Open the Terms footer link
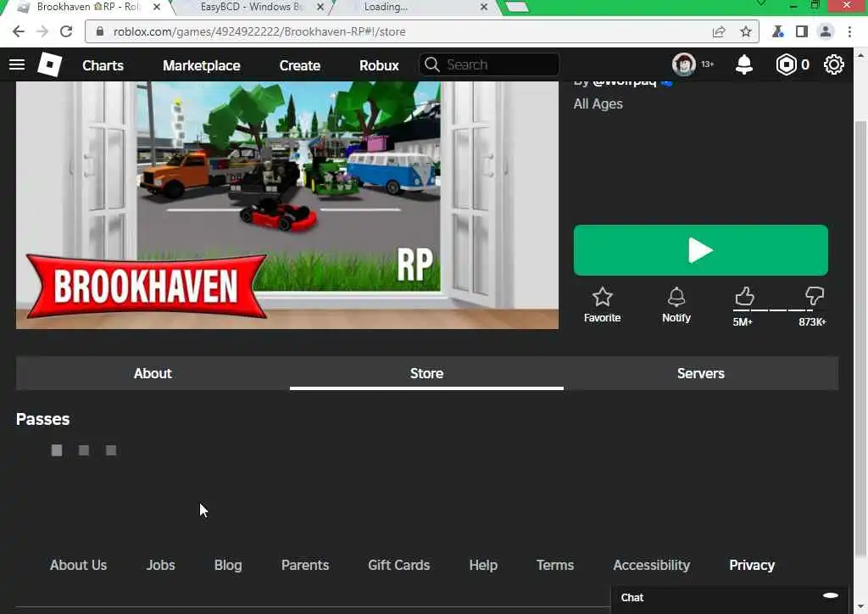This screenshot has height=614, width=868. 554,565
